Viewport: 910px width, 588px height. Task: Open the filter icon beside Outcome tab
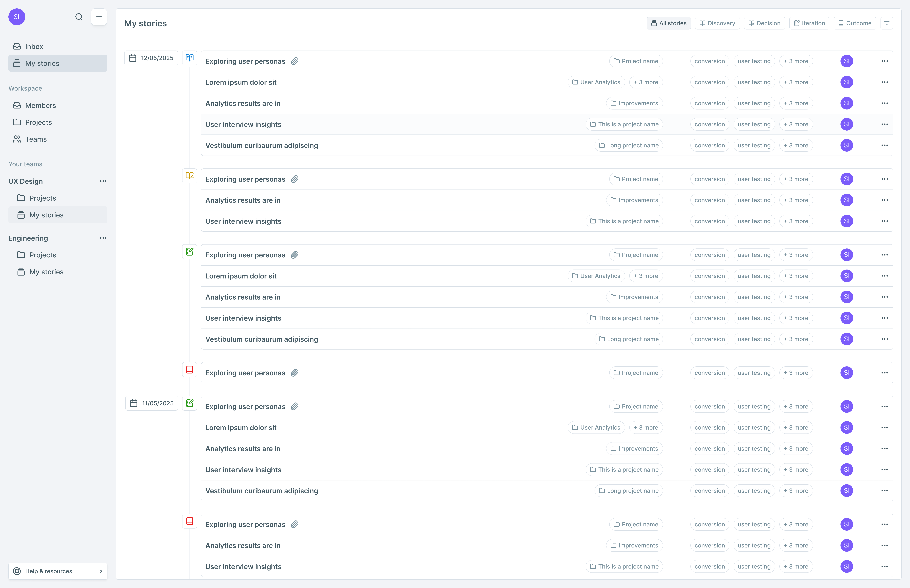pos(887,23)
